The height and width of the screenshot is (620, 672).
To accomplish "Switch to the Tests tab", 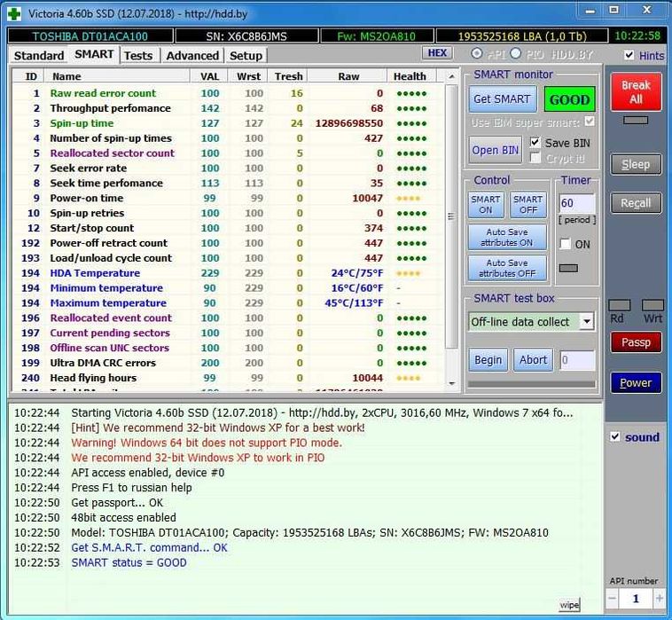I will click(x=138, y=56).
